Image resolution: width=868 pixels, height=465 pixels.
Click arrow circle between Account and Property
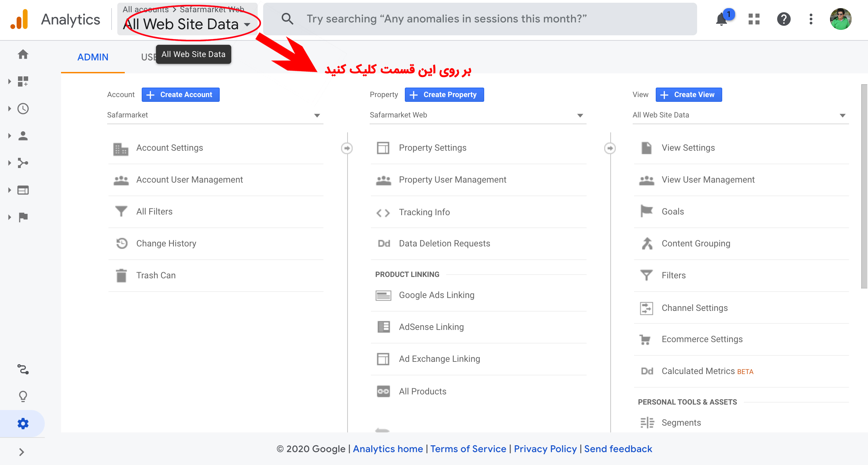coord(347,148)
